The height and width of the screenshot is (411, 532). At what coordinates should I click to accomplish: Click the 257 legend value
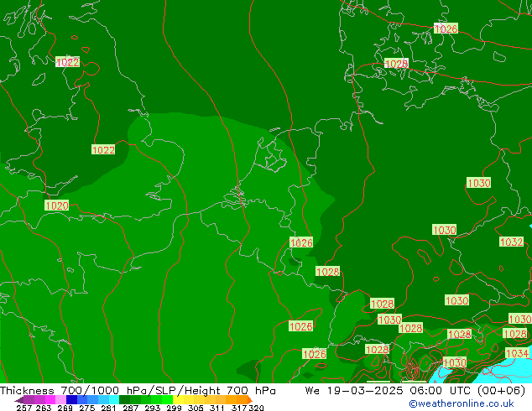[24, 408]
